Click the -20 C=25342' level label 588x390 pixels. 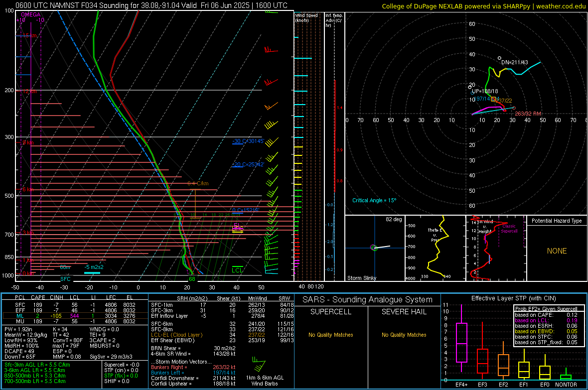(248, 164)
